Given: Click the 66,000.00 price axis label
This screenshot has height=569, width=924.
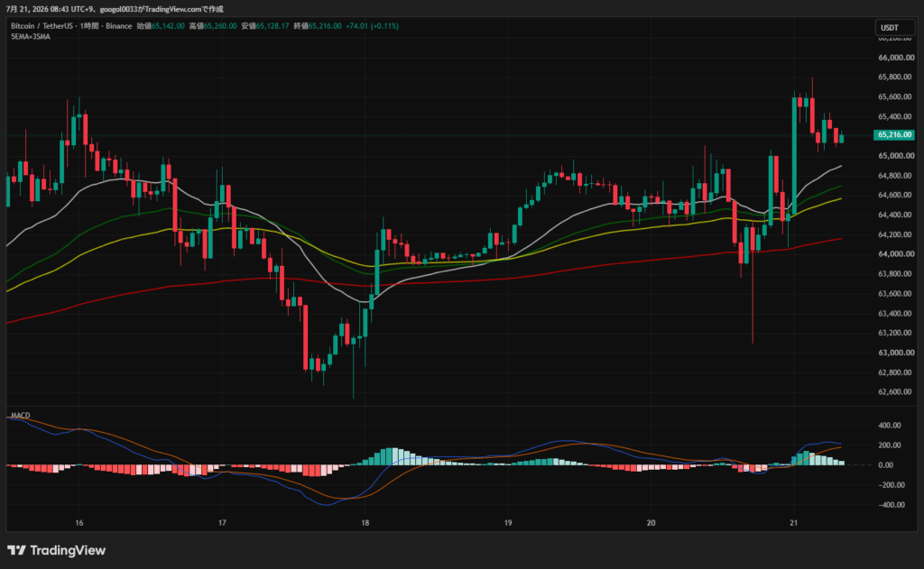Looking at the screenshot, I should coord(896,58).
